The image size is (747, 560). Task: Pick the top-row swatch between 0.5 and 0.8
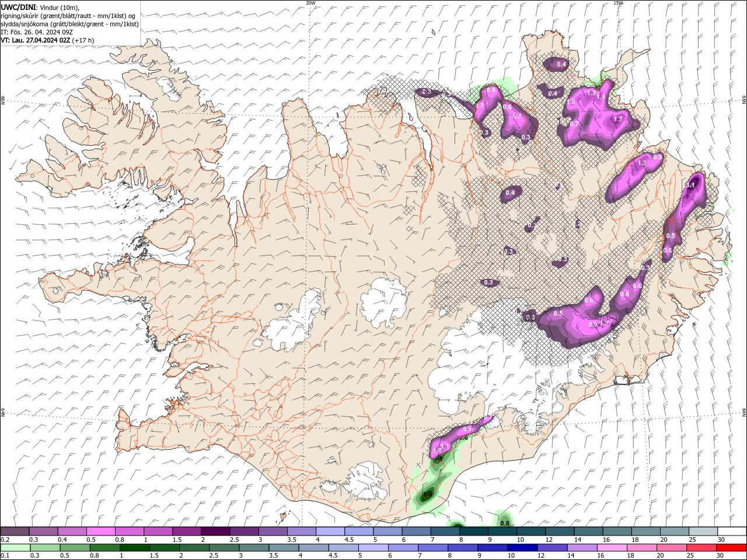[101, 531]
